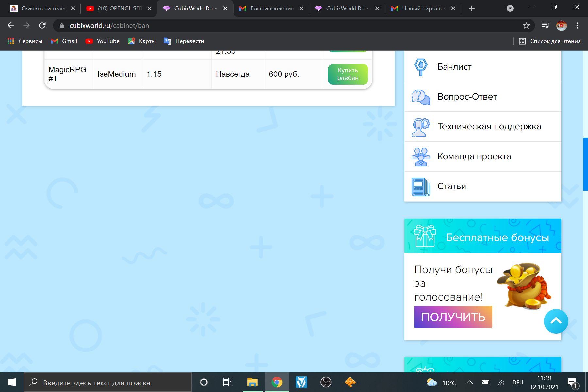Click the Банлист hand icon

tap(421, 67)
